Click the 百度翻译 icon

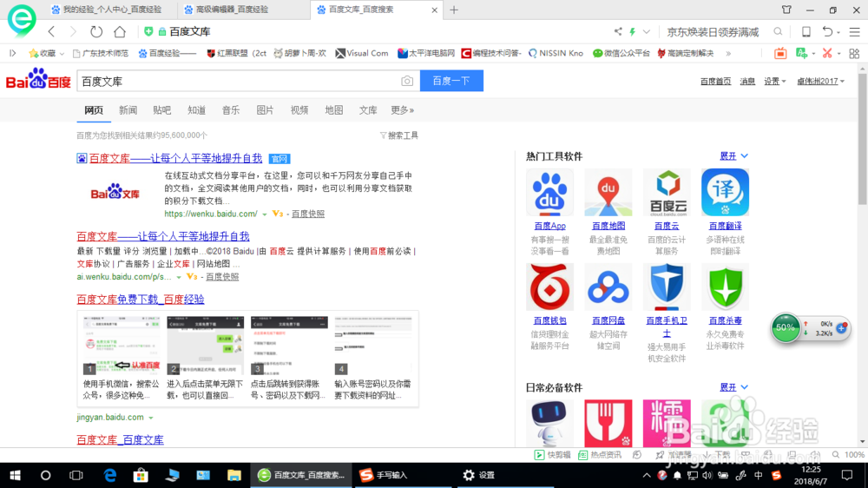pyautogui.click(x=725, y=192)
